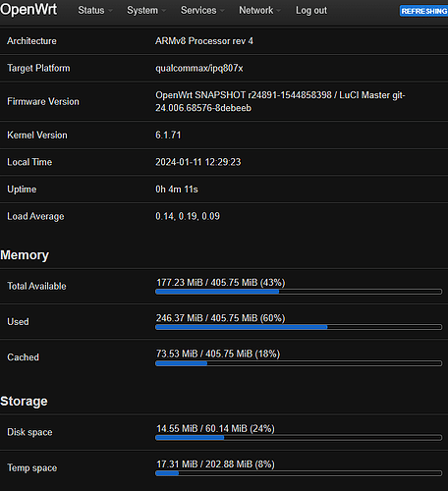The height and width of the screenshot is (491, 448).
Task: Expand the Network menu
Action: pos(259,11)
